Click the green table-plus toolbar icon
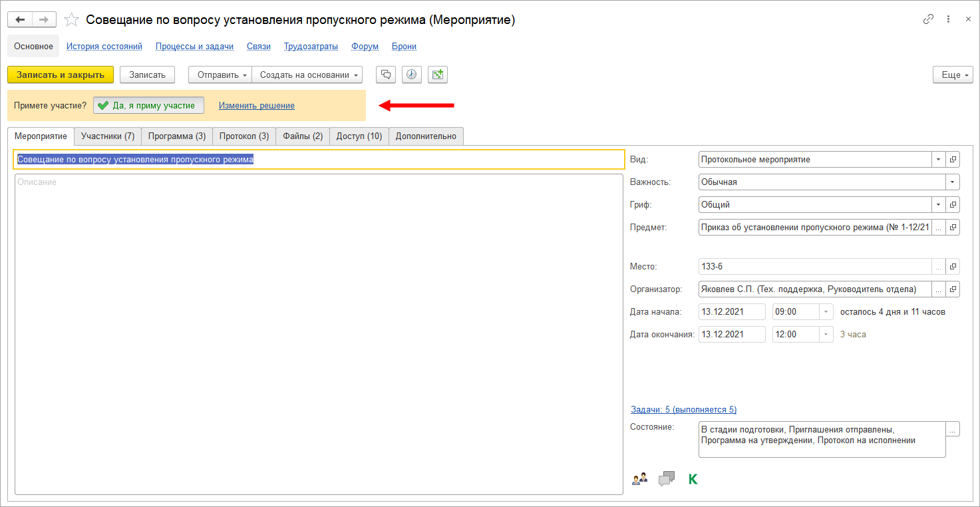Viewport: 980px width, 507px height. (x=438, y=75)
